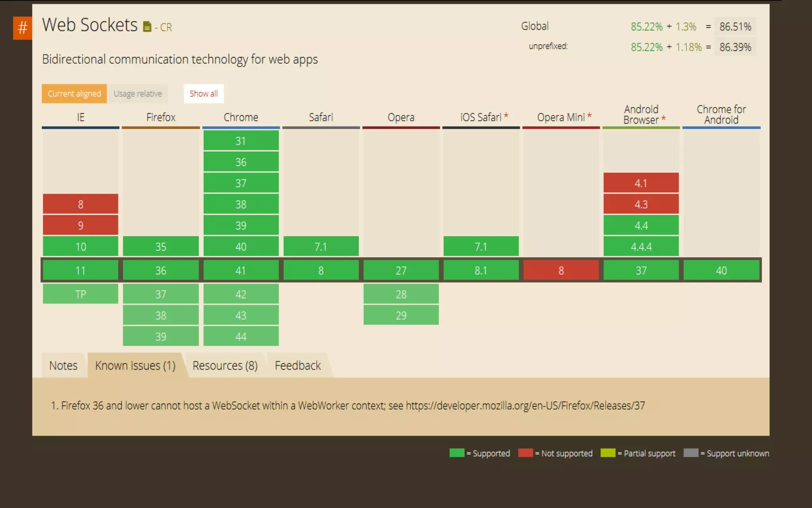The image size is (812, 508).
Task: Select the IE TP future cell
Action: click(x=80, y=294)
